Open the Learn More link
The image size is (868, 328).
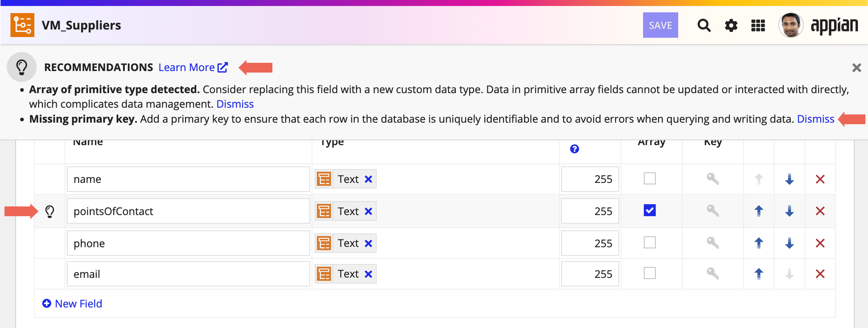pyautogui.click(x=193, y=67)
